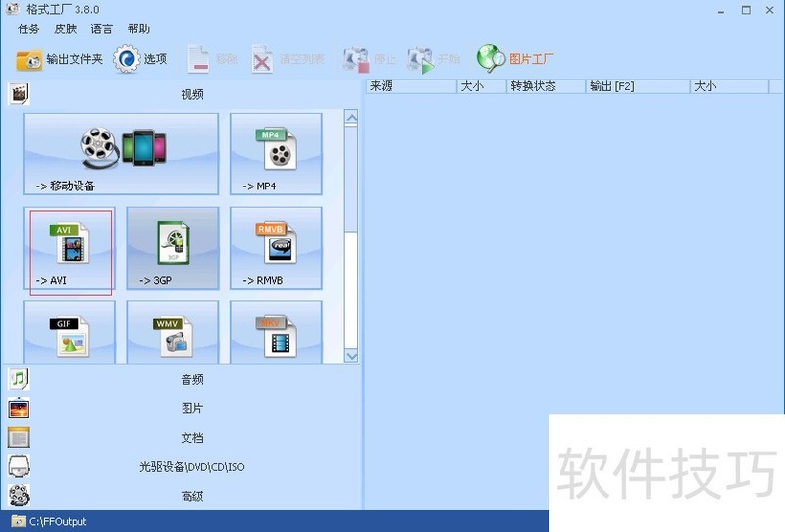Viewport: 785px width, 532px height.
Task: Open the 语言 language menu
Action: click(x=102, y=29)
